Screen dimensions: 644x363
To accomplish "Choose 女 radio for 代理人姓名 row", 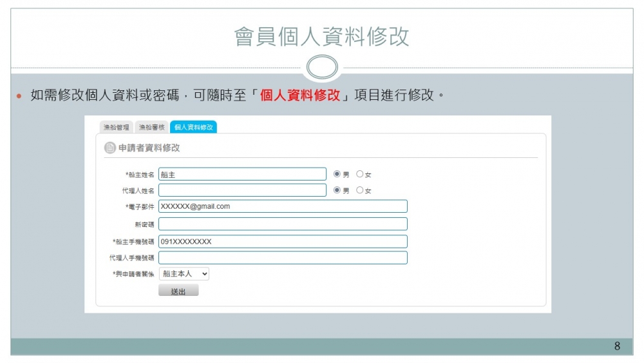I will [360, 190].
